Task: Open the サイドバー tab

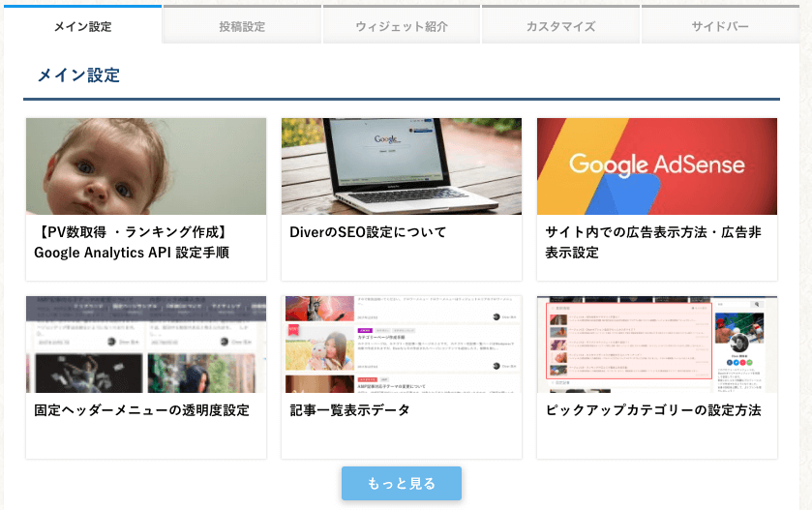Action: pyautogui.click(x=720, y=26)
